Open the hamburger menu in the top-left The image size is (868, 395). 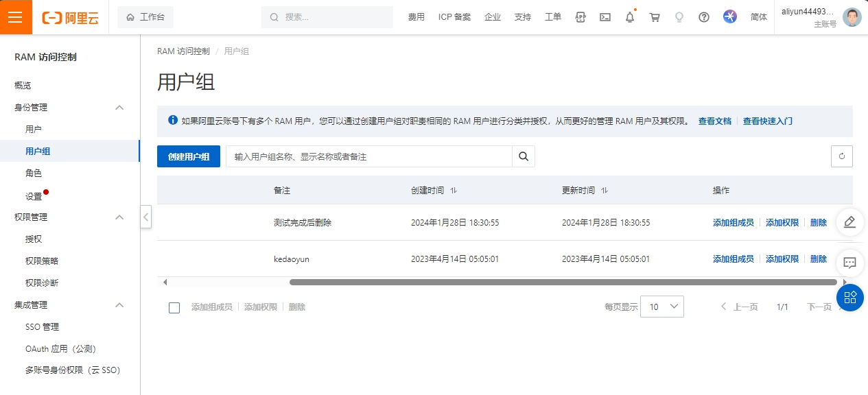coord(16,17)
